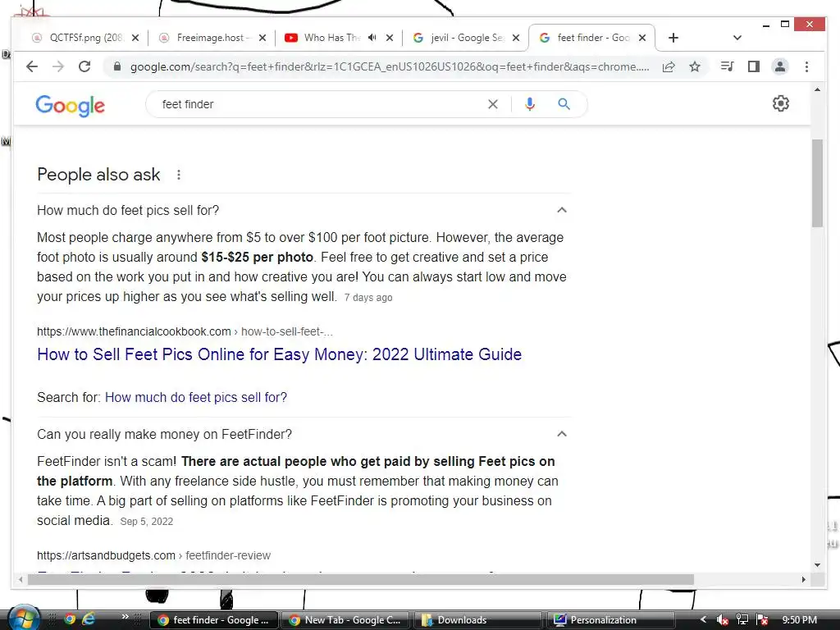Open the tab search dropdown arrow
The width and height of the screenshot is (840, 630).
tap(737, 38)
